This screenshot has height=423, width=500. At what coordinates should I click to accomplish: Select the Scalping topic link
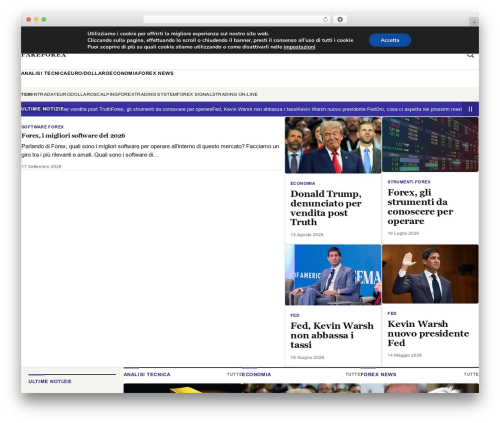pyautogui.click(x=107, y=94)
